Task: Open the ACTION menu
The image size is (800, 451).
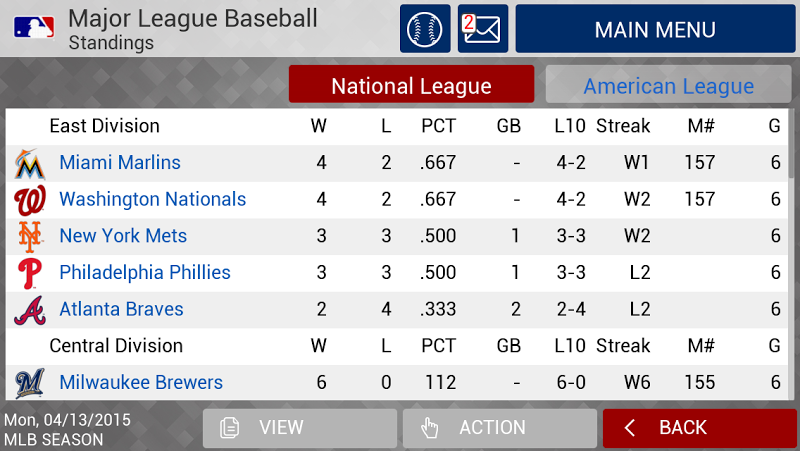Action: tap(499, 428)
